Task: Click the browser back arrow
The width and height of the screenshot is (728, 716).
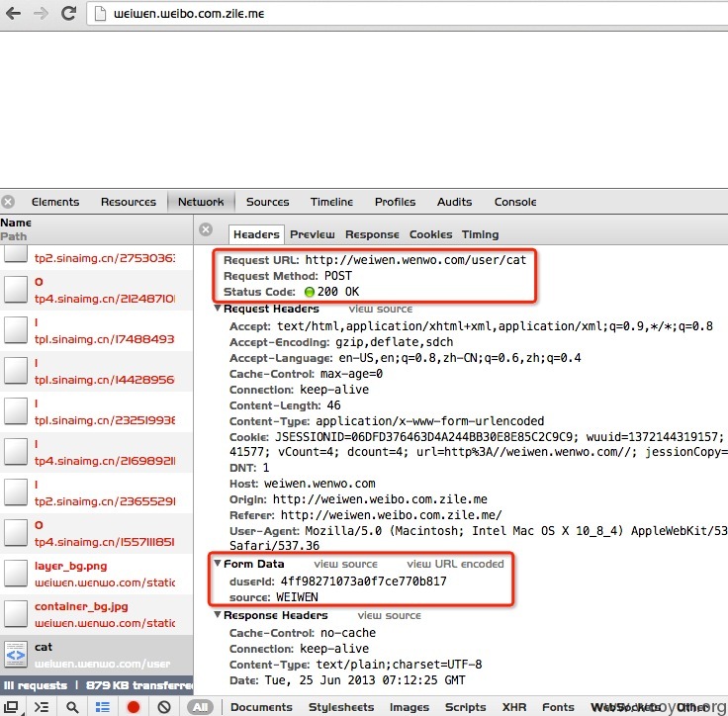Action: [13, 13]
